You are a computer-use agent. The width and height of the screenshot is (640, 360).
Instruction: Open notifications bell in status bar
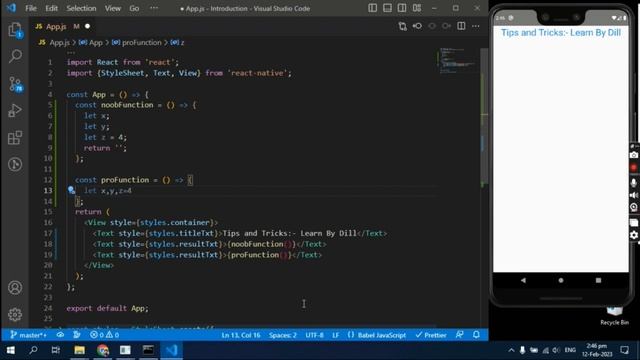click(476, 335)
